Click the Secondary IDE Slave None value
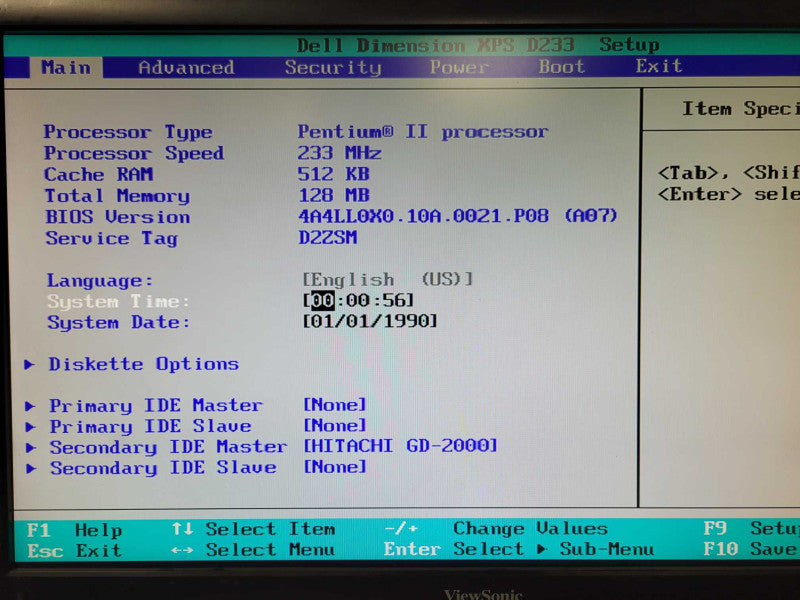The width and height of the screenshot is (800, 600). pyautogui.click(x=335, y=467)
